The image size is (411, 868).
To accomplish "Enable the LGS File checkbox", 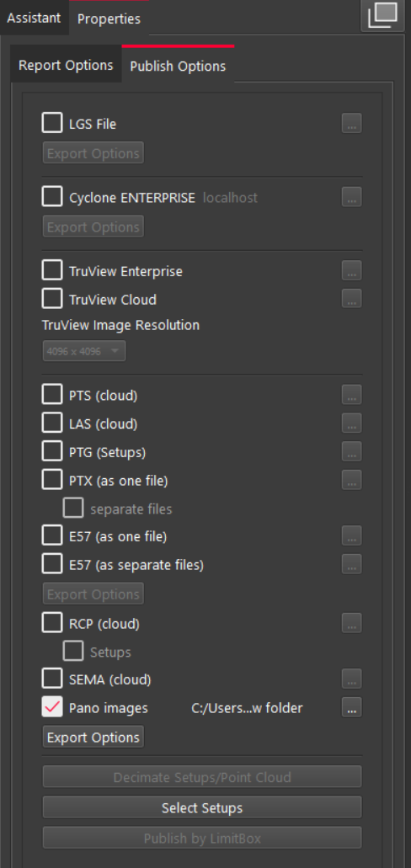I will 52,123.
